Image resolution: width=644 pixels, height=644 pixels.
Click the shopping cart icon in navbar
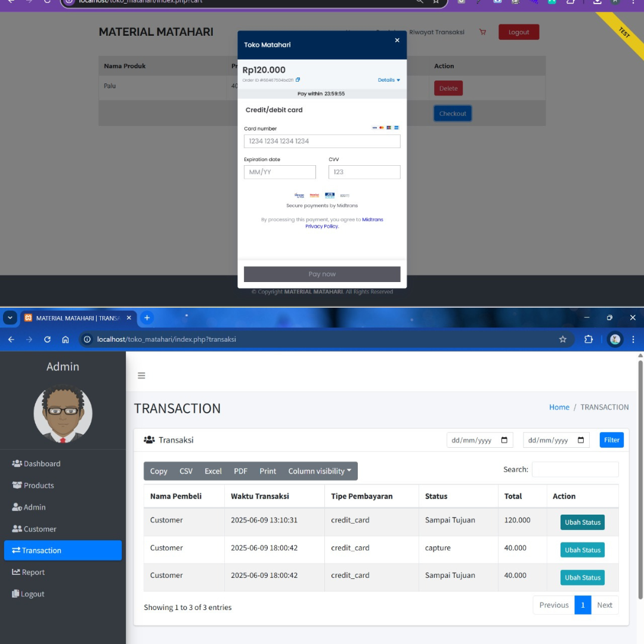[482, 32]
